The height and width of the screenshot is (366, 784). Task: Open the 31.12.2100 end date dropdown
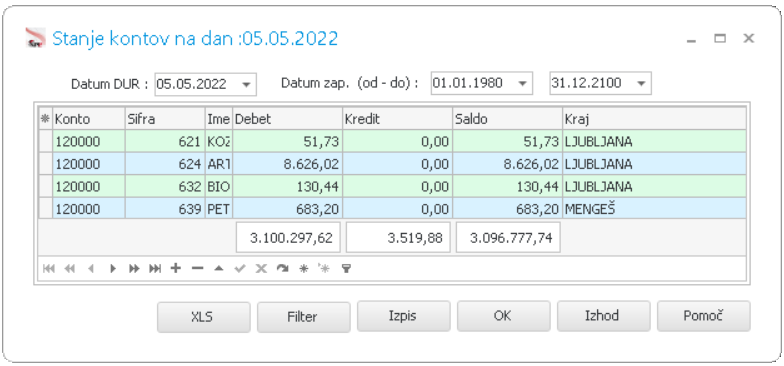641,84
